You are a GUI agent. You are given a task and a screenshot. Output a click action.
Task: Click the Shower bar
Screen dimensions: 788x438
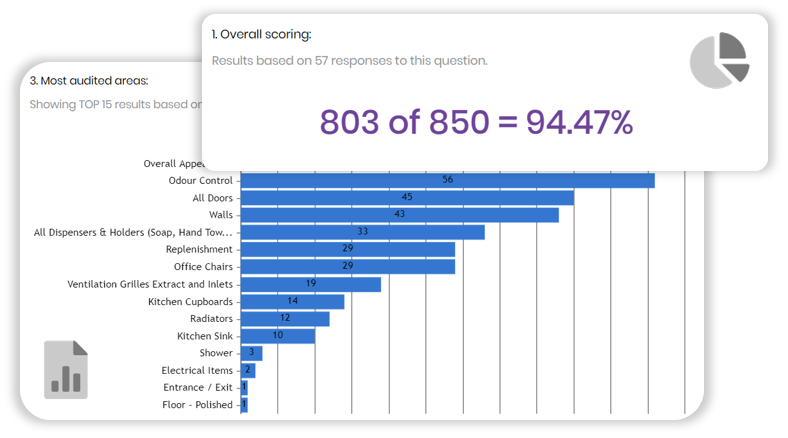click(251, 353)
